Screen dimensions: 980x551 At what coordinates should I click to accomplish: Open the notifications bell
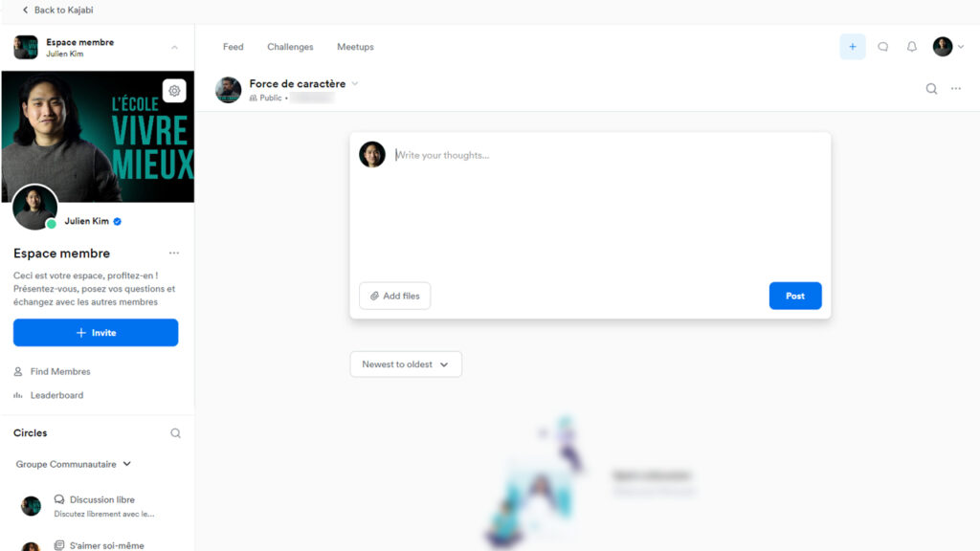click(x=912, y=47)
